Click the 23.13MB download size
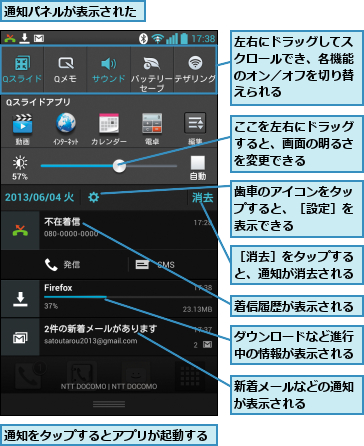Screen dimensions: 364x446 (x=197, y=310)
